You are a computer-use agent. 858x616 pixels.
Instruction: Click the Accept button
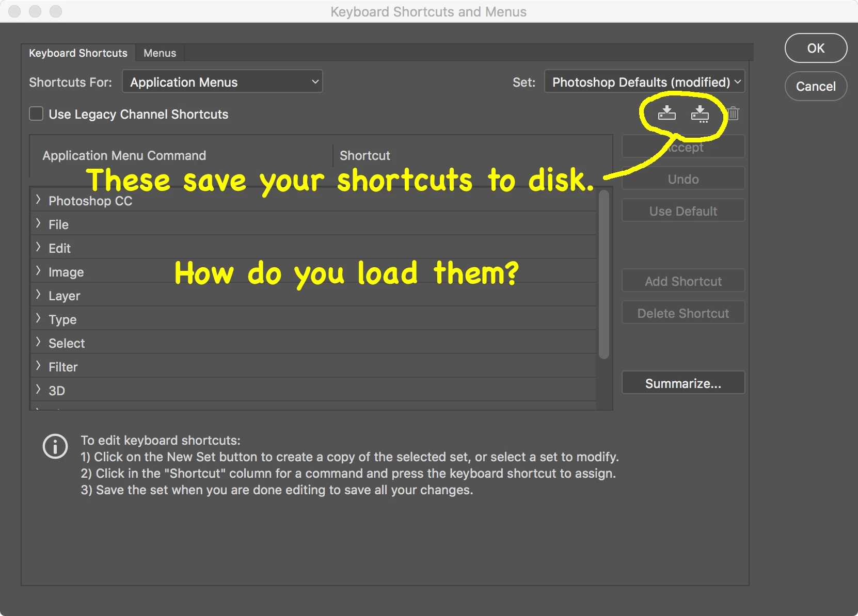(x=683, y=147)
